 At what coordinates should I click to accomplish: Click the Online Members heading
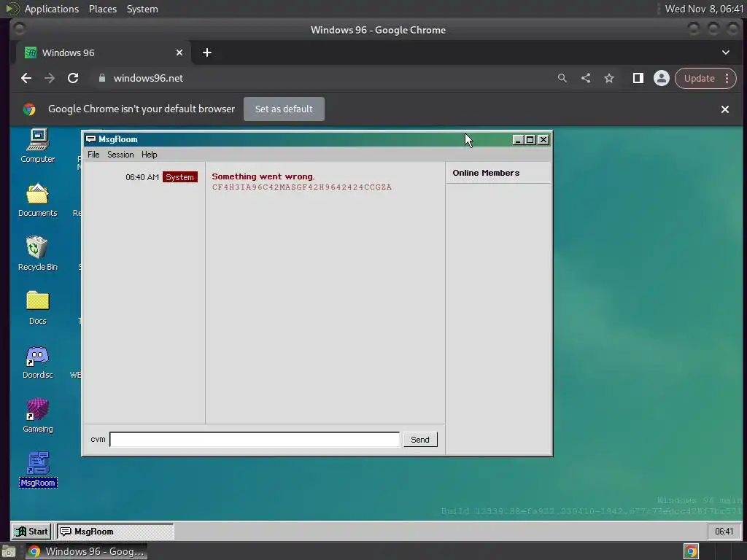pyautogui.click(x=486, y=173)
